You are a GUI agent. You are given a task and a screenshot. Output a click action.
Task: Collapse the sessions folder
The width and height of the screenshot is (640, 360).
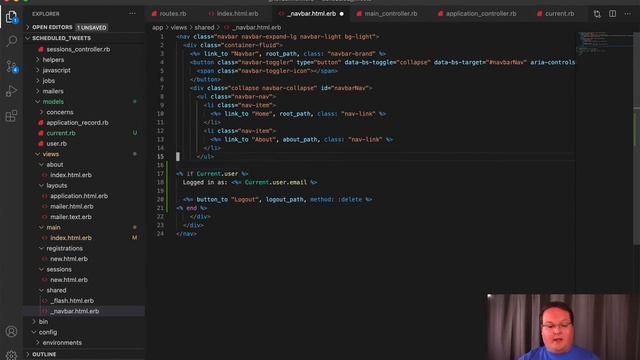coord(59,269)
